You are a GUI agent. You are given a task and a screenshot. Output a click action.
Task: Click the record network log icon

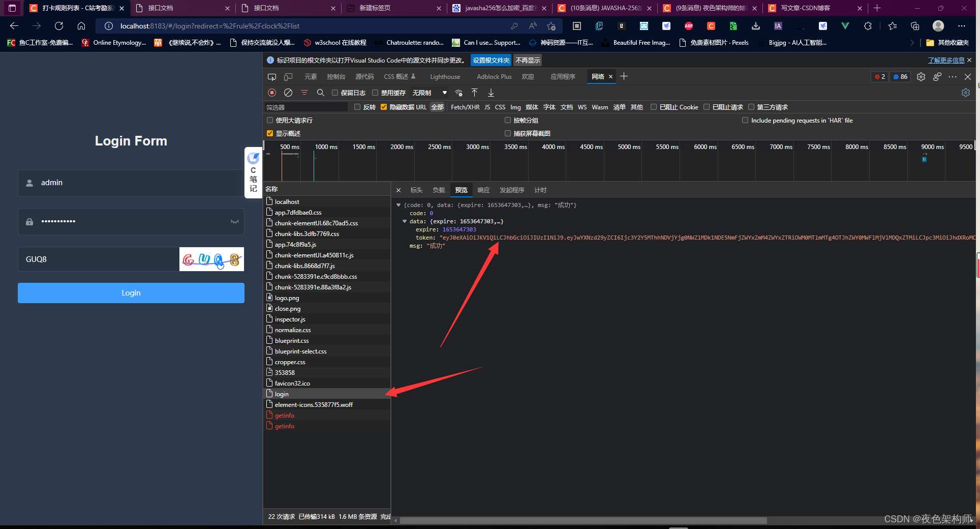tap(272, 93)
